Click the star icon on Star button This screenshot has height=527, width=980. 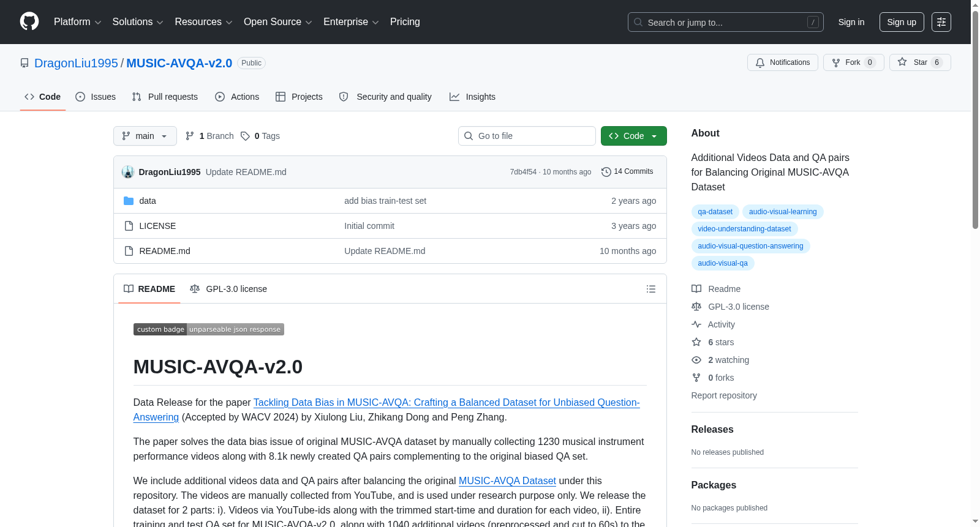[x=902, y=62]
